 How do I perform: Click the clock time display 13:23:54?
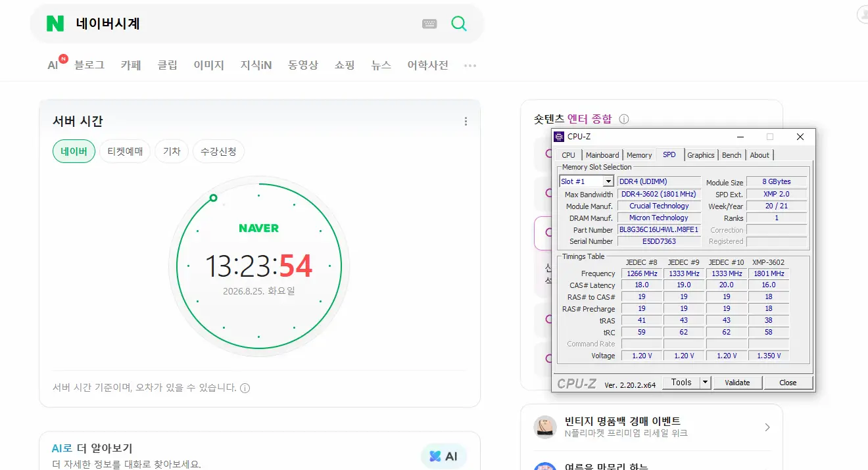point(258,266)
